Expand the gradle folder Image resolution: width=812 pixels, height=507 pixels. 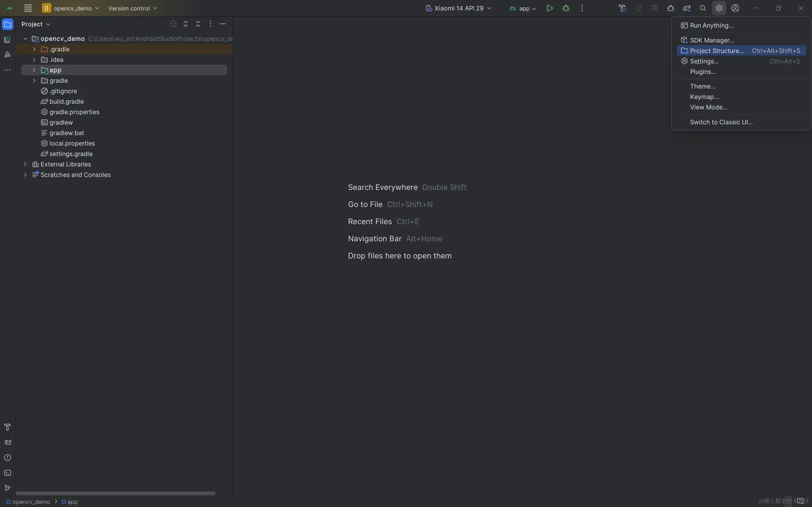coord(34,81)
